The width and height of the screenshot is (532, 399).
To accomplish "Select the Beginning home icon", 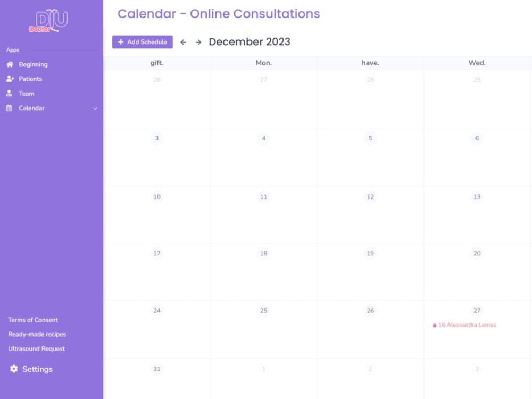I will coord(11,64).
